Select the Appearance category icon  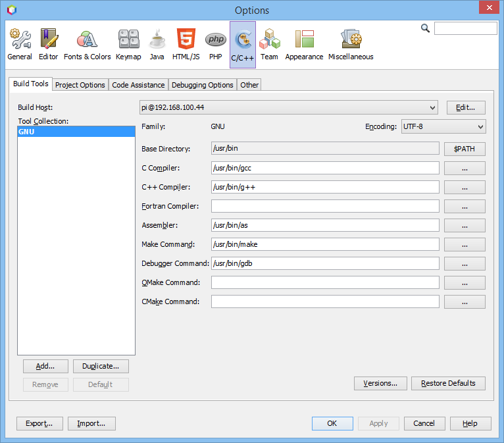(x=304, y=45)
